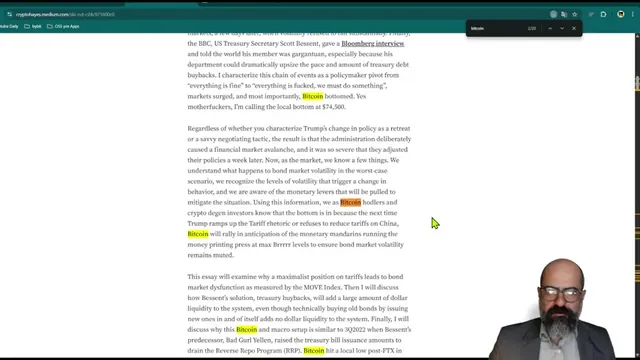640x360 pixels.
Task: Click the 2/20 find match counter
Action: pos(531,28)
